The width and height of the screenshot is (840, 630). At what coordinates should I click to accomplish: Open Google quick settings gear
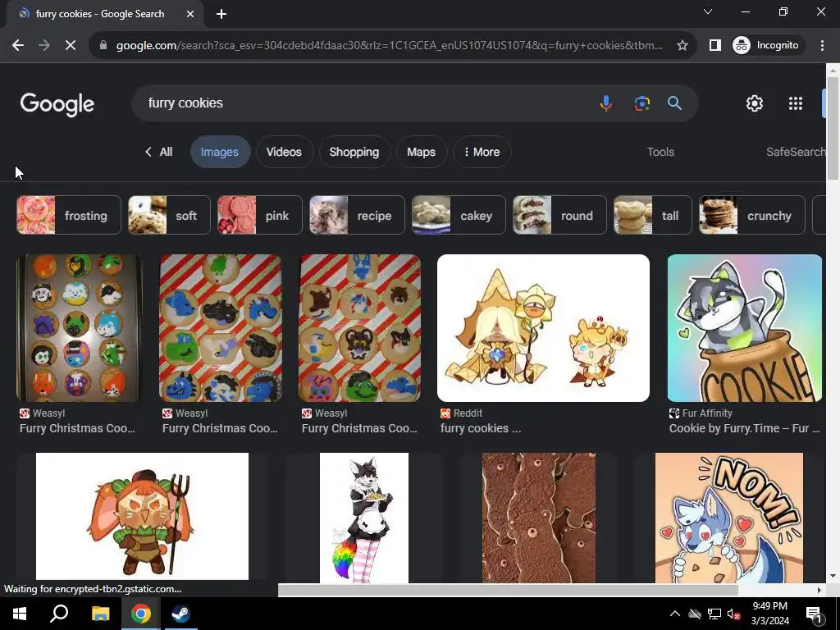tap(755, 103)
